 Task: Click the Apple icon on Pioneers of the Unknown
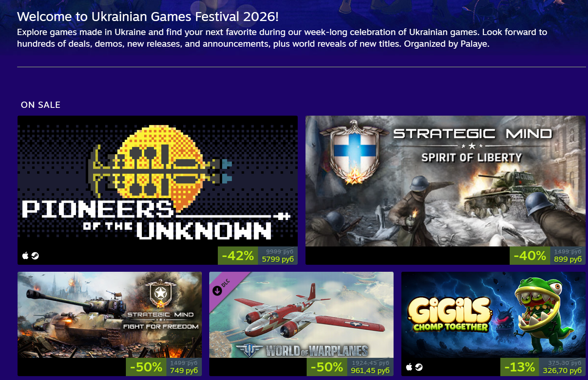pos(25,255)
